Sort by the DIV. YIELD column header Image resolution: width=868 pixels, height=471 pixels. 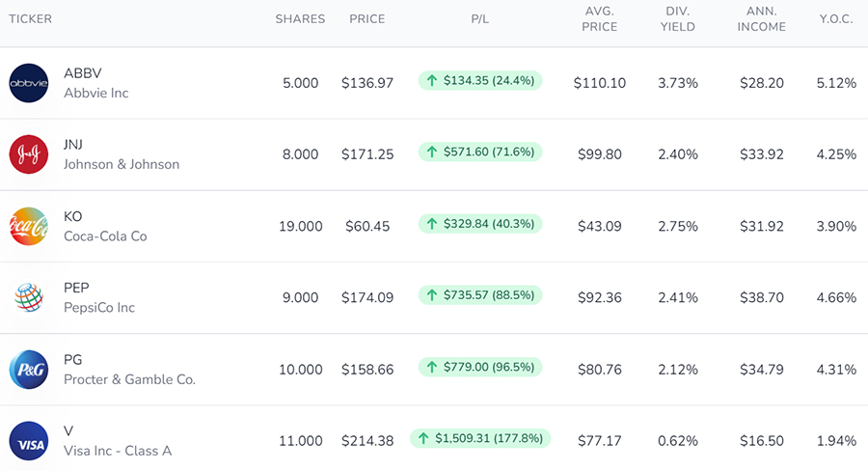click(x=678, y=19)
